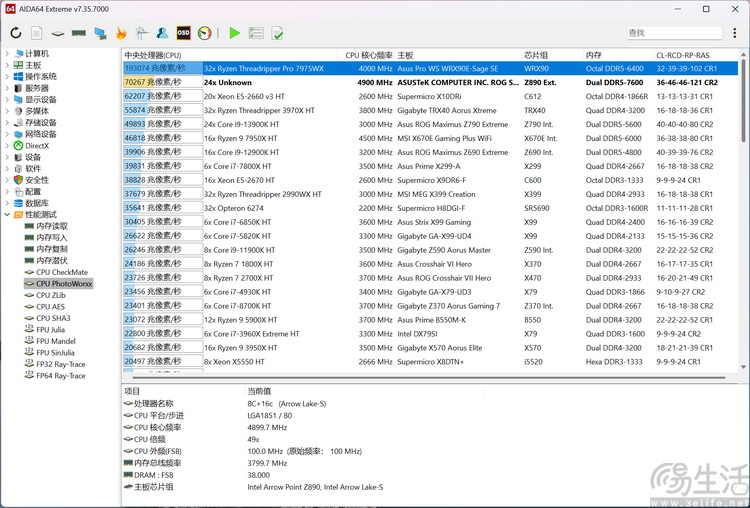This screenshot has width=750, height=508.
Task: Open the FP32 Ray-Trace benchmark
Action: tap(55, 364)
